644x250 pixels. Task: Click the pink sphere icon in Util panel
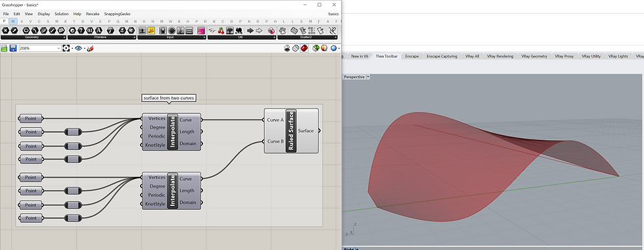click(x=271, y=30)
